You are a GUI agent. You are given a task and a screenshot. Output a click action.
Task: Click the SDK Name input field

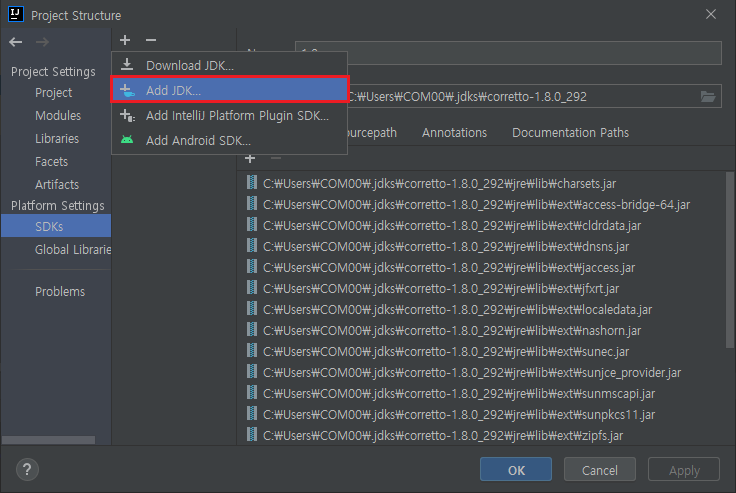508,53
